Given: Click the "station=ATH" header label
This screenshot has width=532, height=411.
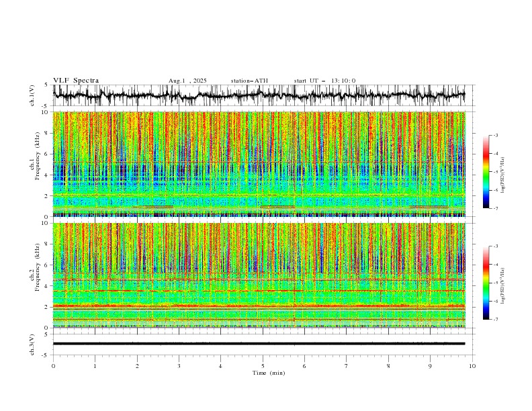Looking at the screenshot, I should [x=249, y=81].
